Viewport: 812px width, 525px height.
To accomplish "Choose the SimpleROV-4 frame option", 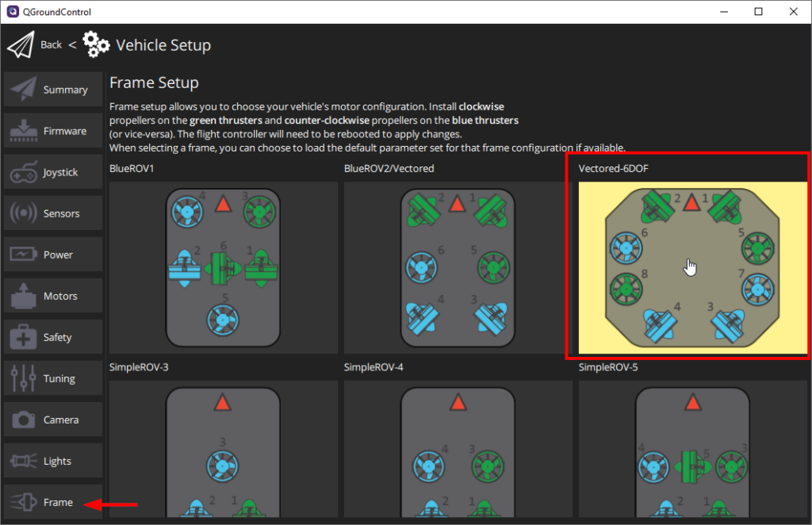I will click(x=458, y=452).
